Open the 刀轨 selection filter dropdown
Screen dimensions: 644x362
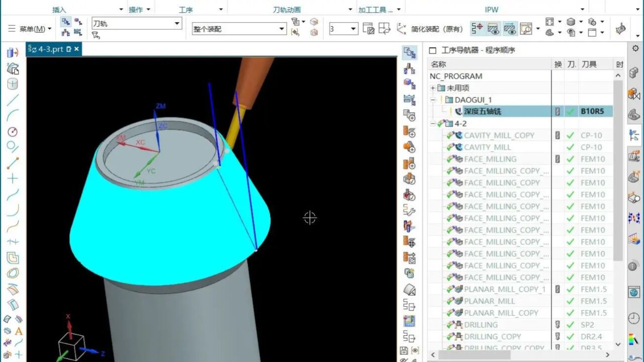(x=177, y=23)
